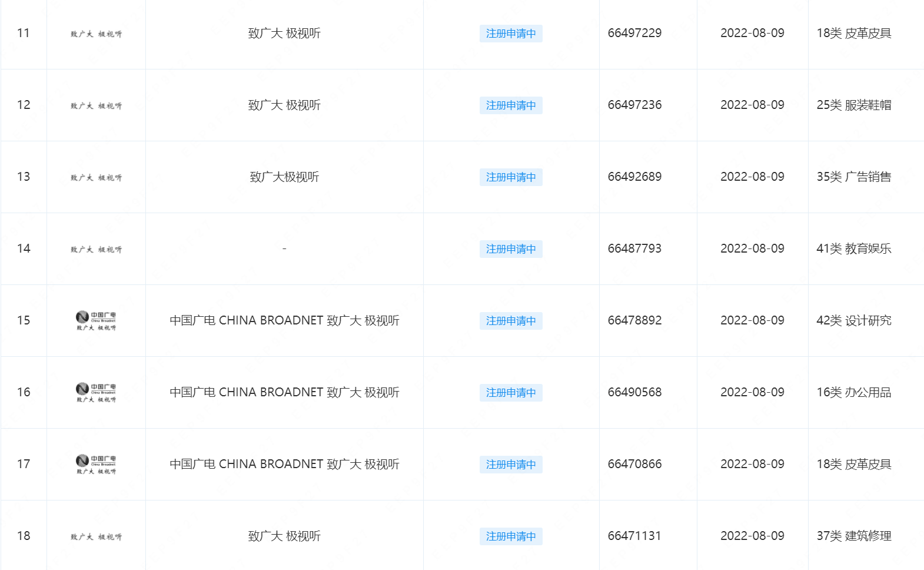
Task: Select 中国广电 CHINA BROADNET name in row 15
Action: pyautogui.click(x=284, y=321)
